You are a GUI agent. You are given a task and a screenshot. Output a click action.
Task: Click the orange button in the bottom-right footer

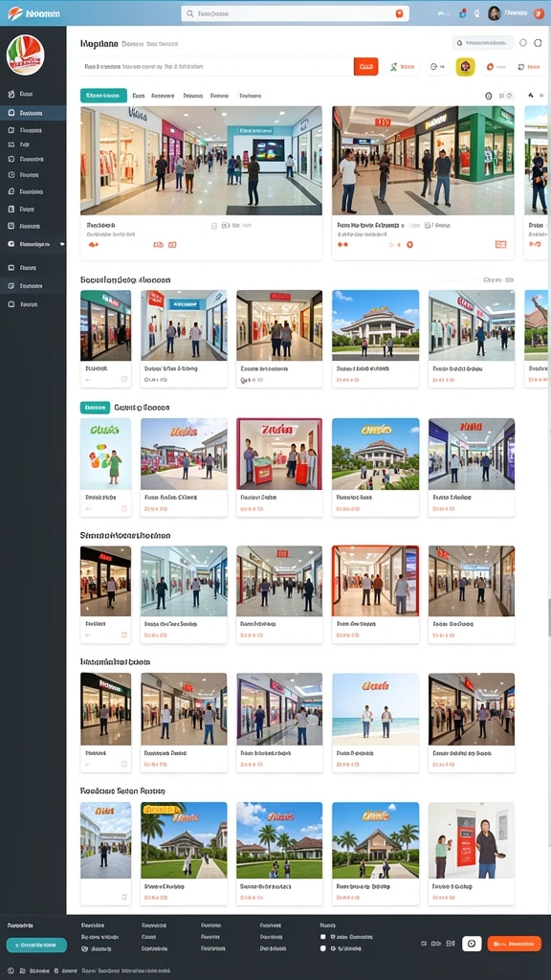click(x=514, y=944)
